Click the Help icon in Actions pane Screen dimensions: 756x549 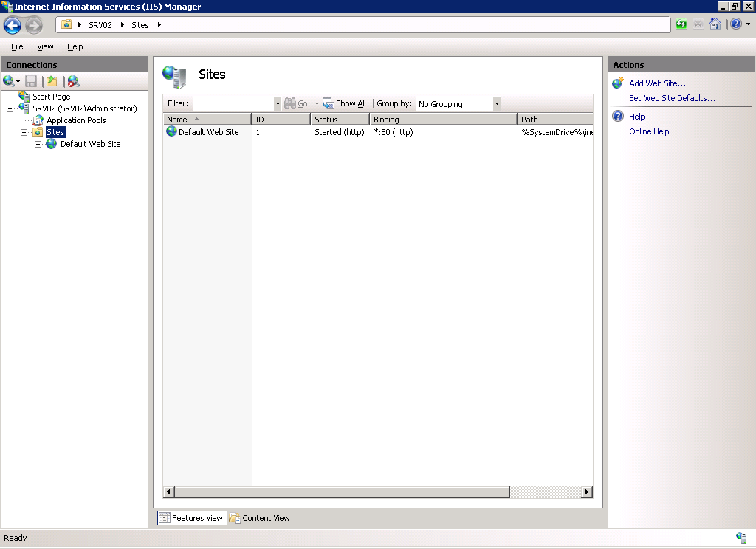tap(618, 116)
